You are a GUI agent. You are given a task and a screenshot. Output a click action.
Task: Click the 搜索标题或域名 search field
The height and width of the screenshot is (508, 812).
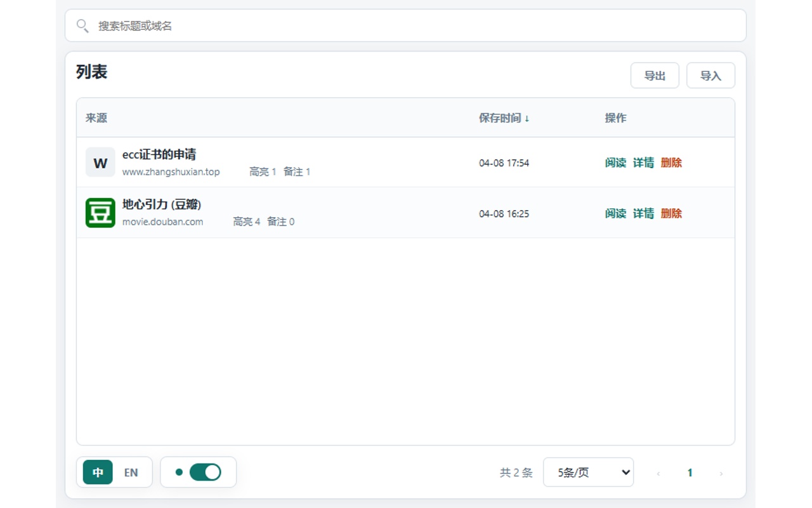pyautogui.click(x=405, y=25)
